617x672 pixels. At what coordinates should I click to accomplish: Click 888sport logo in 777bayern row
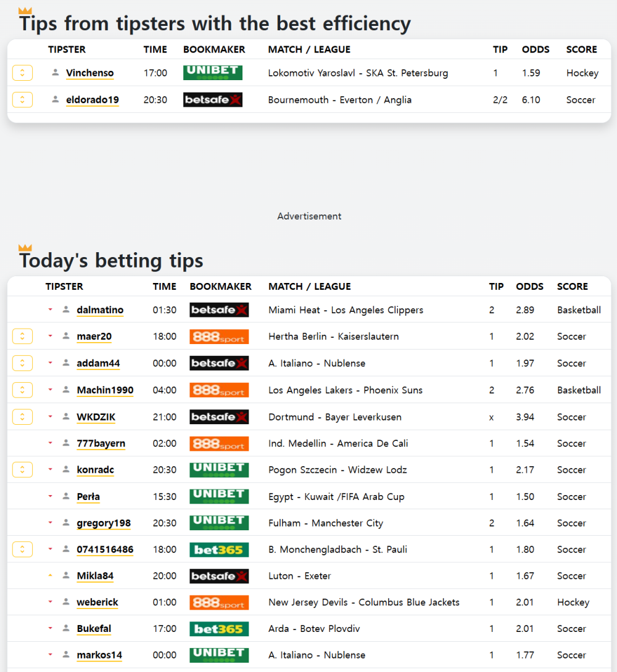pyautogui.click(x=219, y=443)
